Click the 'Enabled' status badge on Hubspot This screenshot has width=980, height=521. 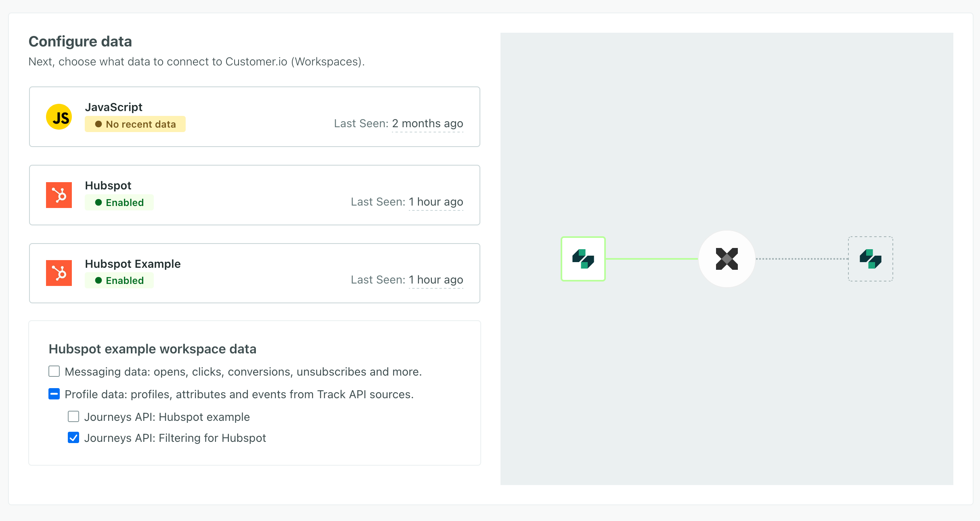coord(119,202)
